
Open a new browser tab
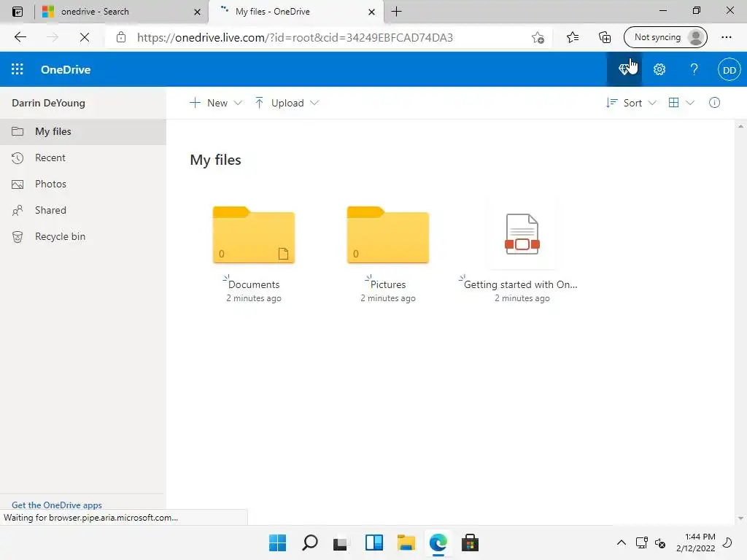coord(396,12)
